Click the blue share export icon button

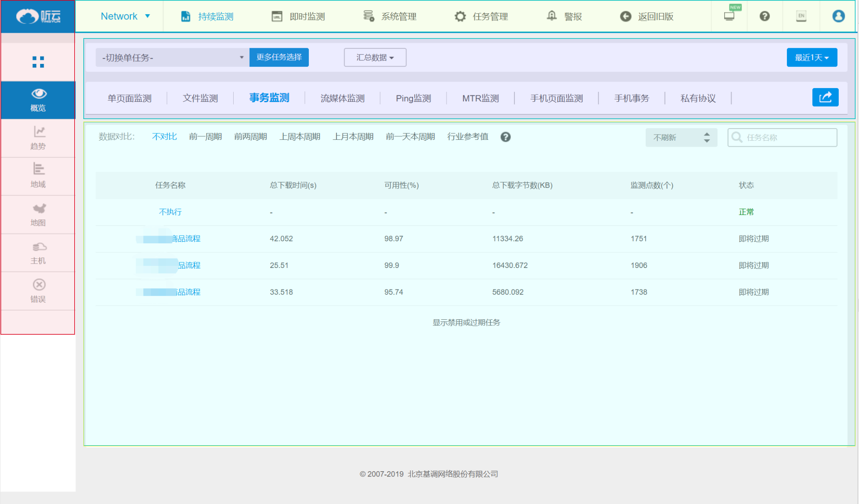[x=825, y=97]
